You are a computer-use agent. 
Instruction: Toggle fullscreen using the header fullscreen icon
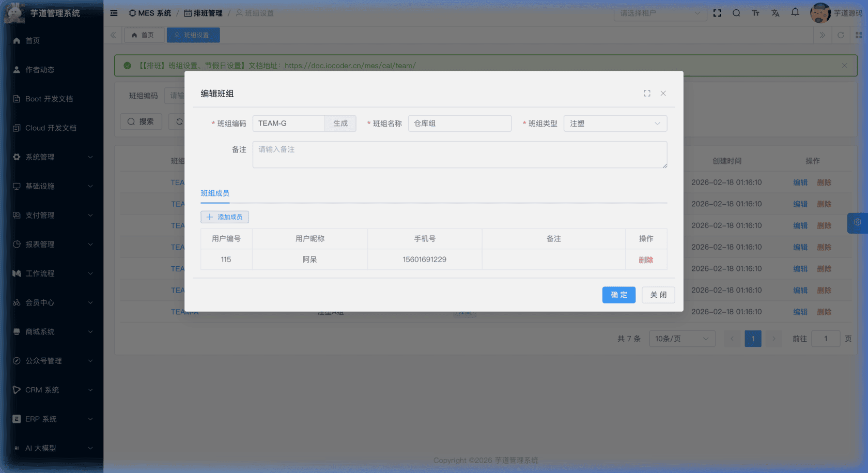point(717,13)
